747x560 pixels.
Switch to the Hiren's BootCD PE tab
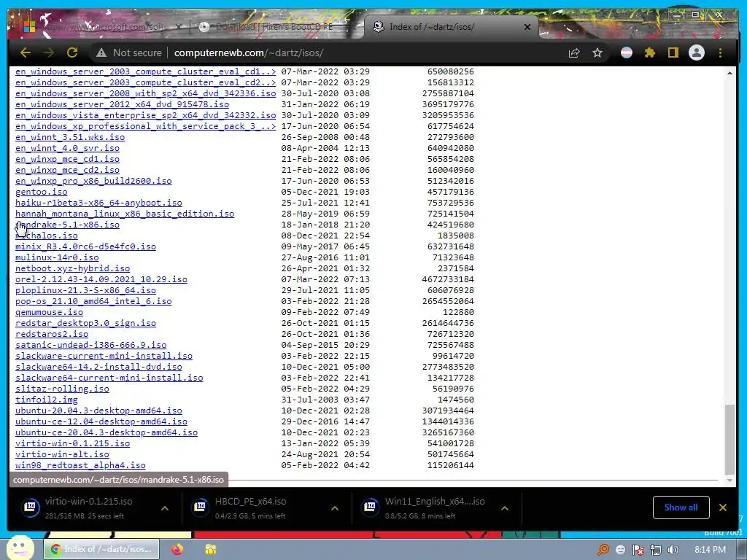(274, 27)
